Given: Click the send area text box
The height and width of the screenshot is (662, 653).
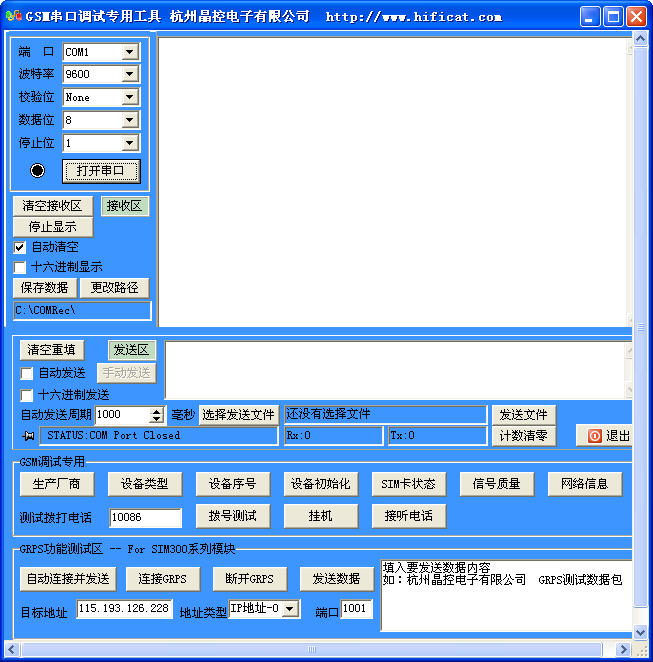Looking at the screenshot, I should tap(397, 370).
